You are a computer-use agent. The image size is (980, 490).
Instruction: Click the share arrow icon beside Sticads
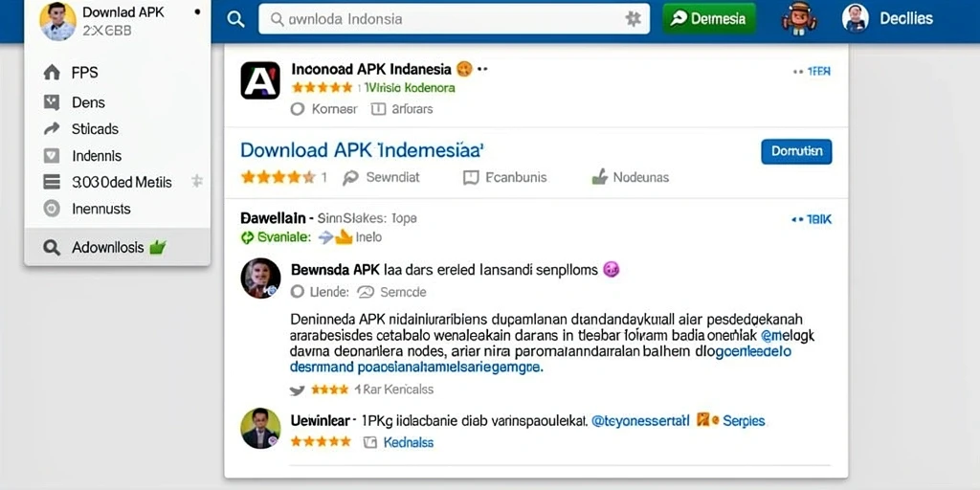pyautogui.click(x=52, y=129)
